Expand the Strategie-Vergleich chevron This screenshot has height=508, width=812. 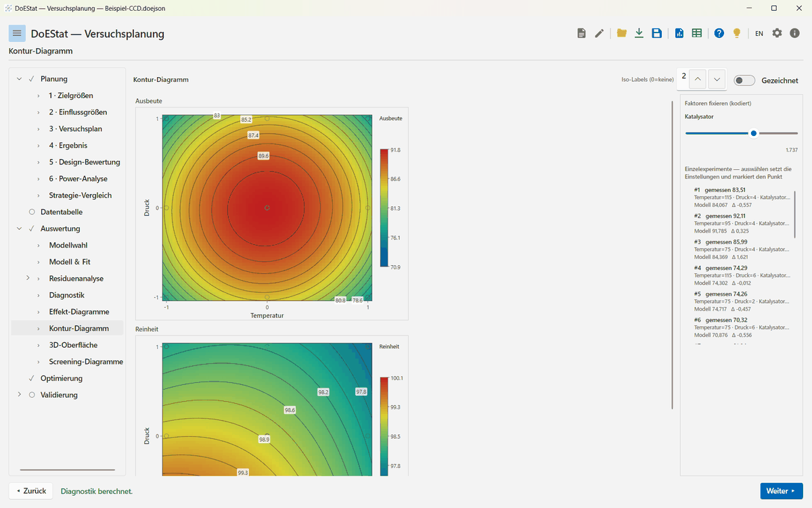click(x=39, y=195)
